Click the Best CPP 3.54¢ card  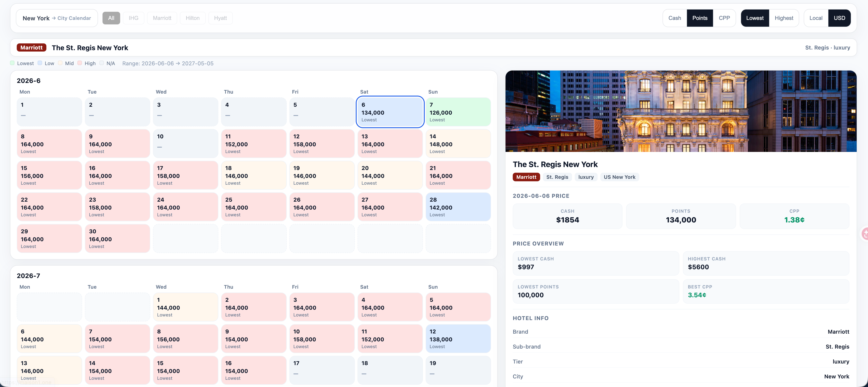tap(766, 291)
